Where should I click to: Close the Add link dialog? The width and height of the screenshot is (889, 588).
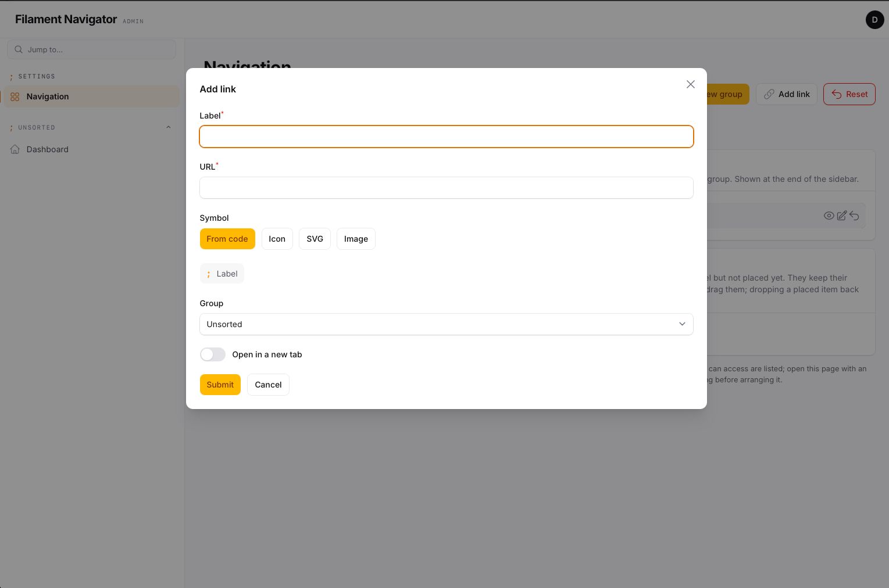pyautogui.click(x=690, y=84)
